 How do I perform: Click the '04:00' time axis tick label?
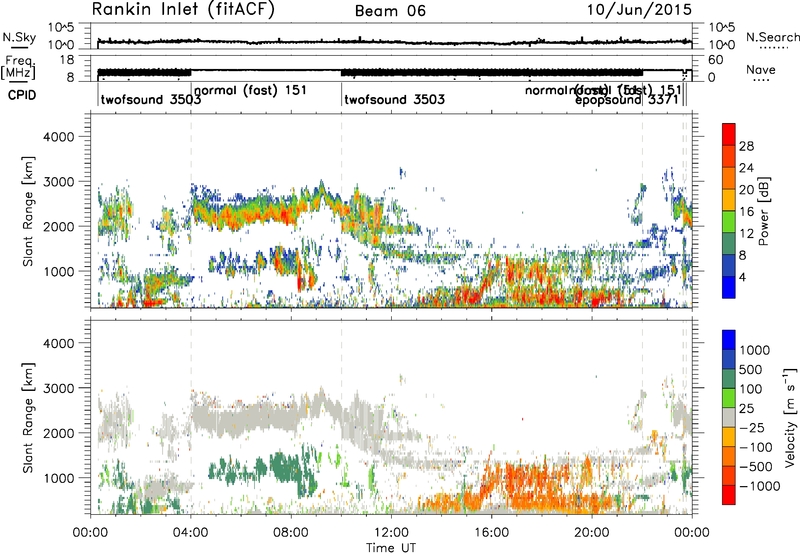point(190,533)
